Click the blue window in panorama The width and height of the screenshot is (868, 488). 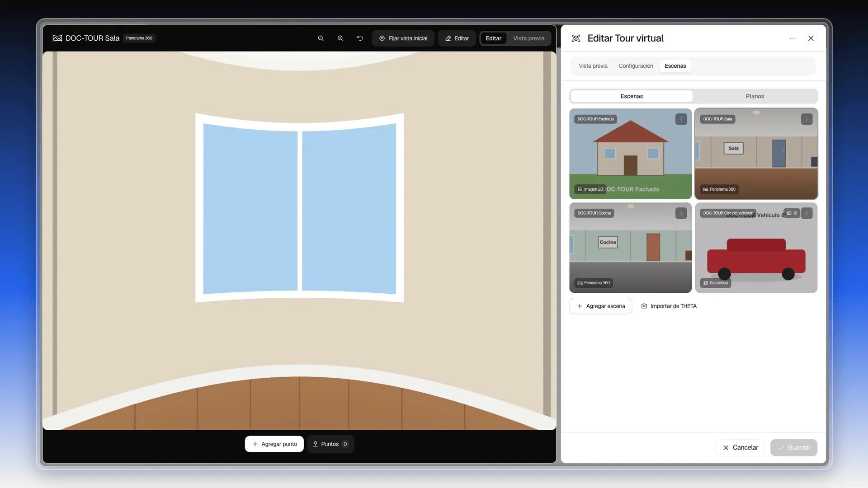coord(299,208)
